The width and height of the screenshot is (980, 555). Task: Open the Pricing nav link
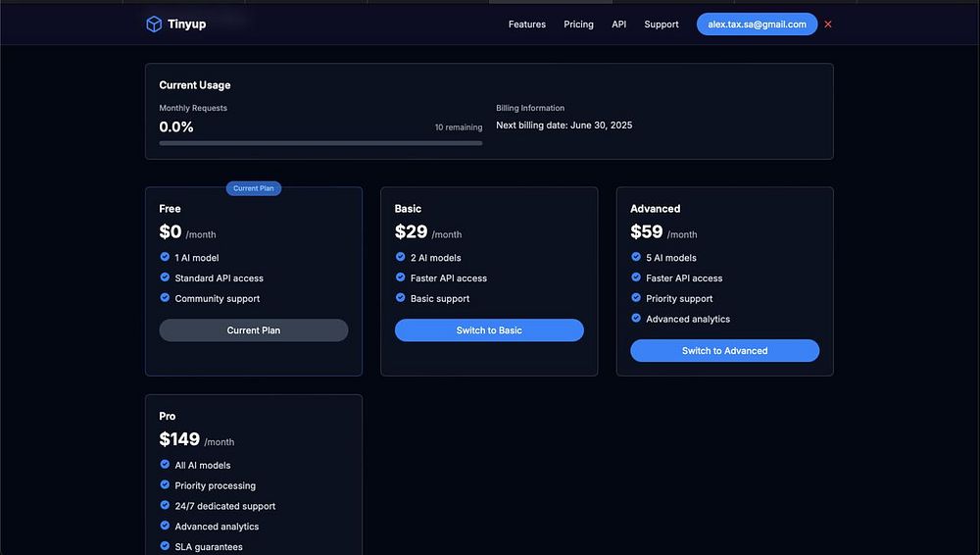579,24
